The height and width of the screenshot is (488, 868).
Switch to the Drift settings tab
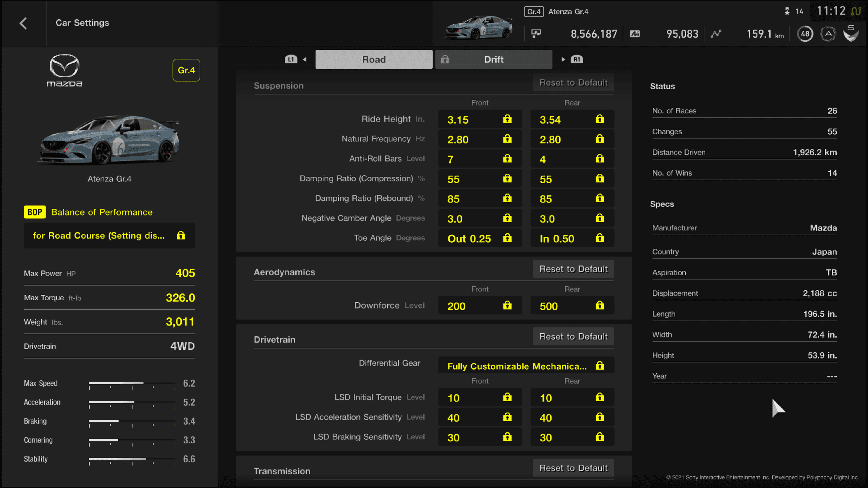pyautogui.click(x=494, y=59)
